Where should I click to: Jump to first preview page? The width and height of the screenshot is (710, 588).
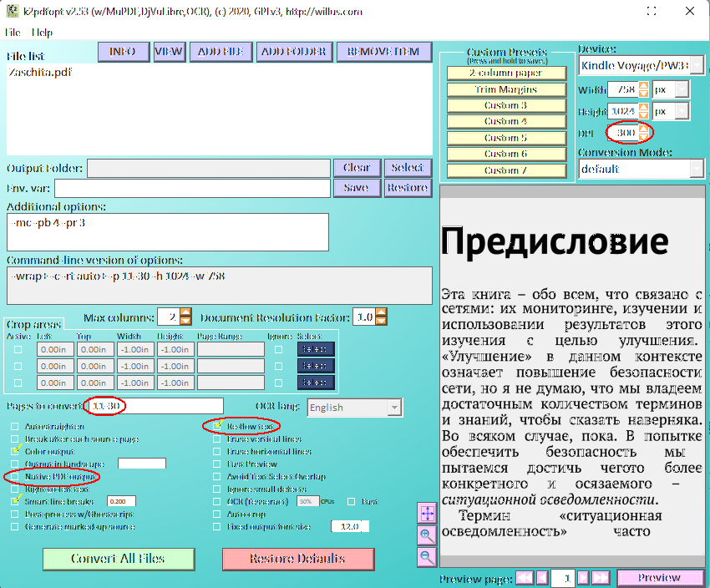click(x=525, y=578)
